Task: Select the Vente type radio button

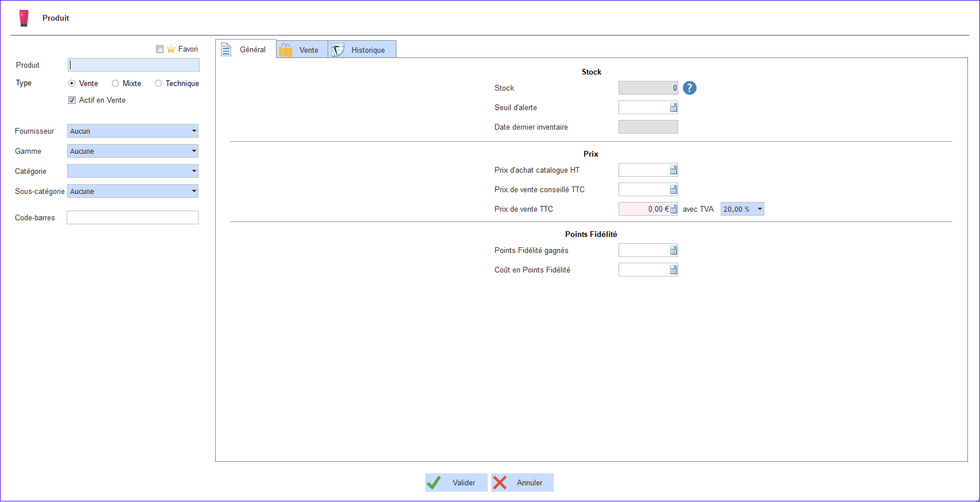Action: (x=72, y=83)
